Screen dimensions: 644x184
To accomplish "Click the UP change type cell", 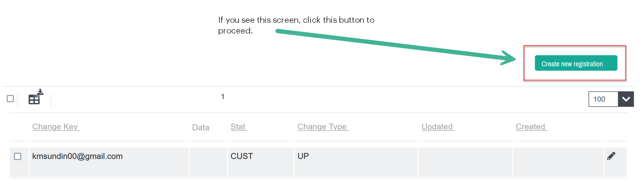I will 303,156.
